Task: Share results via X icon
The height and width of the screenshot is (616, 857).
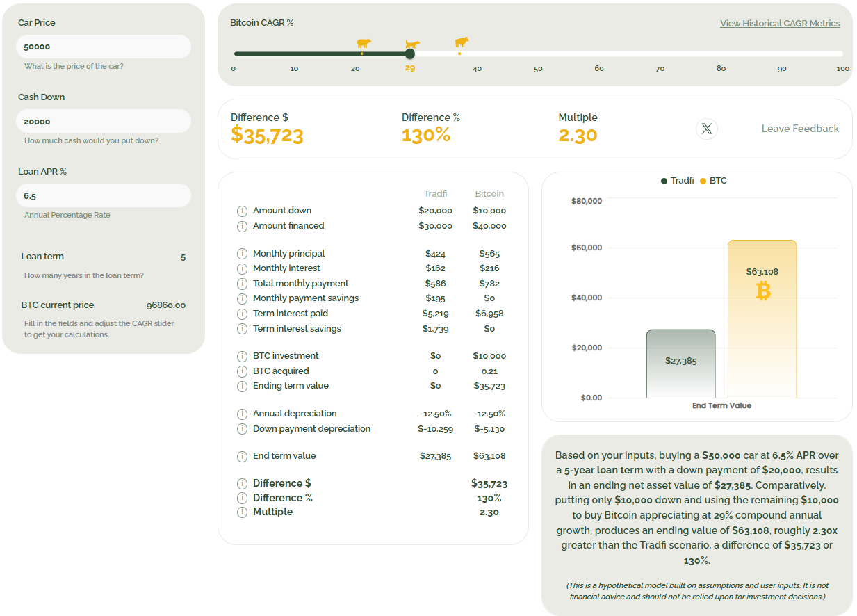Action: (707, 129)
